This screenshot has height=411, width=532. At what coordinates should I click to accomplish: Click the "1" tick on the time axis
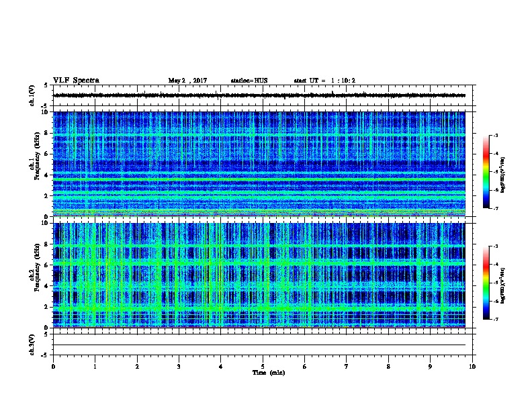(95, 367)
